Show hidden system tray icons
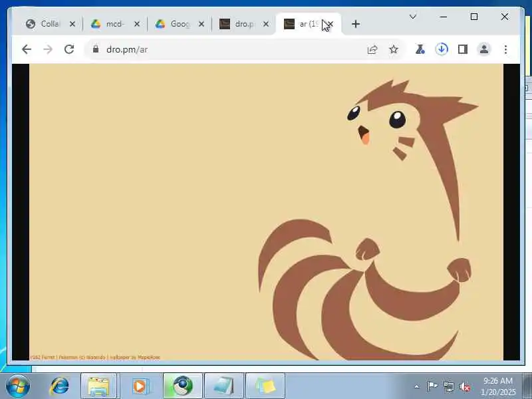 click(417, 386)
